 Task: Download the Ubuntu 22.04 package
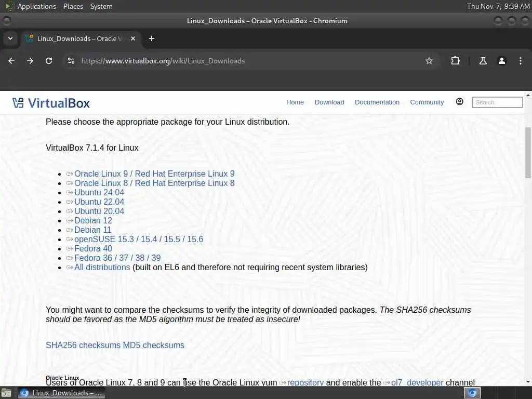coord(99,202)
